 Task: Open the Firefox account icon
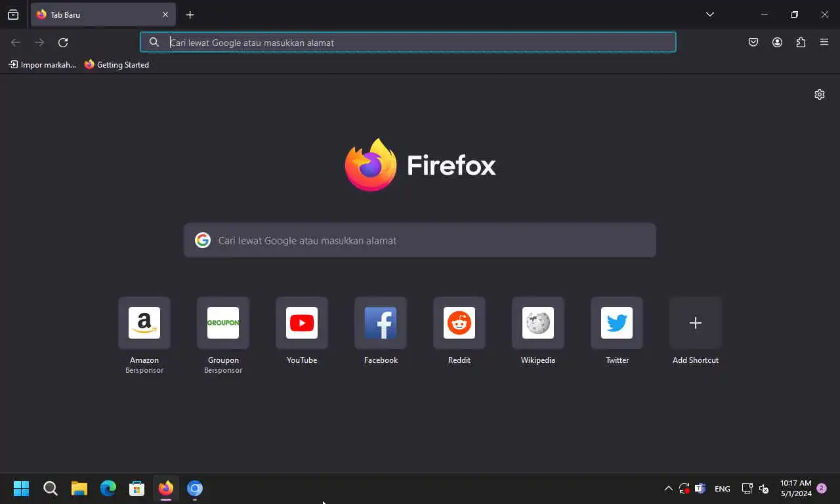pos(777,43)
